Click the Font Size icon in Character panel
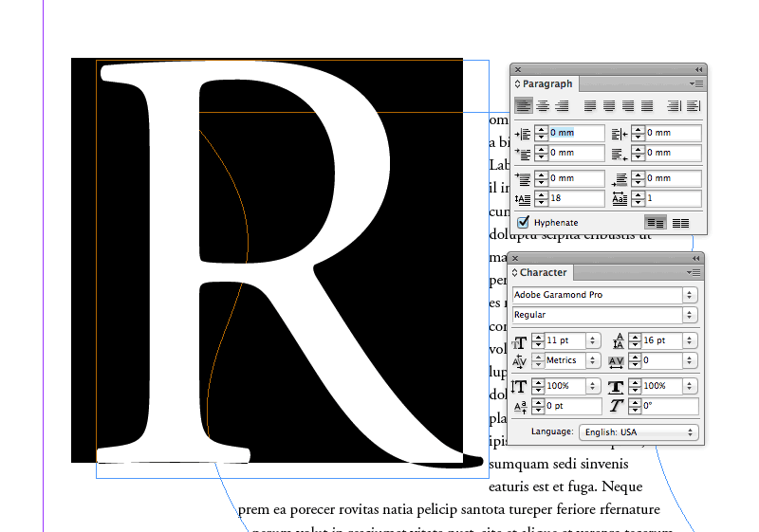 coord(519,342)
